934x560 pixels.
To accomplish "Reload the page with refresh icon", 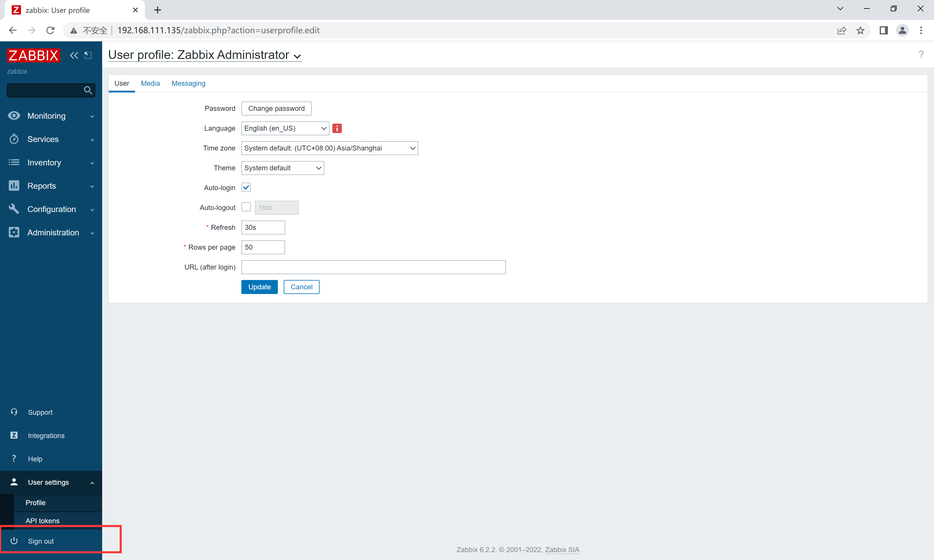I will pyautogui.click(x=50, y=30).
